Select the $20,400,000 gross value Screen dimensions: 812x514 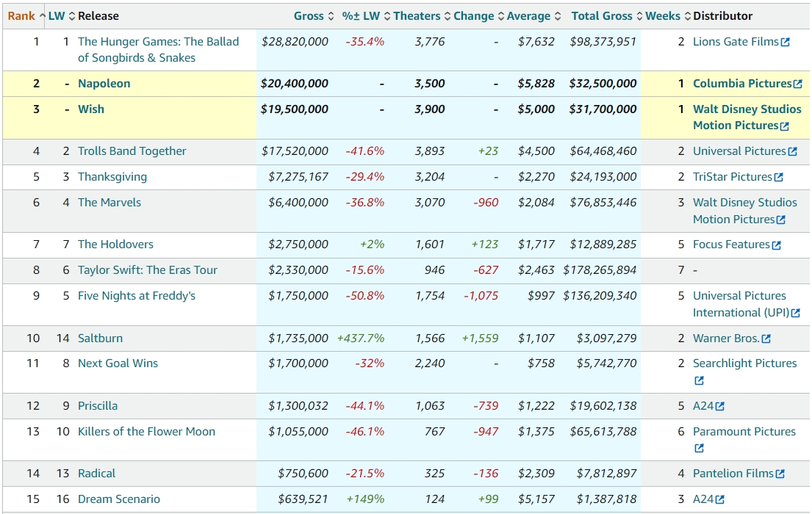pos(294,84)
